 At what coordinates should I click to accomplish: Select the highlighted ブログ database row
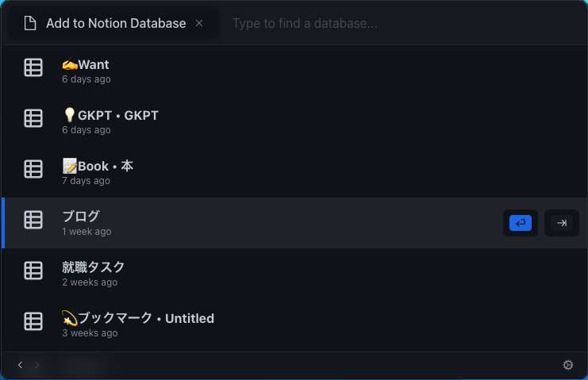click(x=294, y=223)
